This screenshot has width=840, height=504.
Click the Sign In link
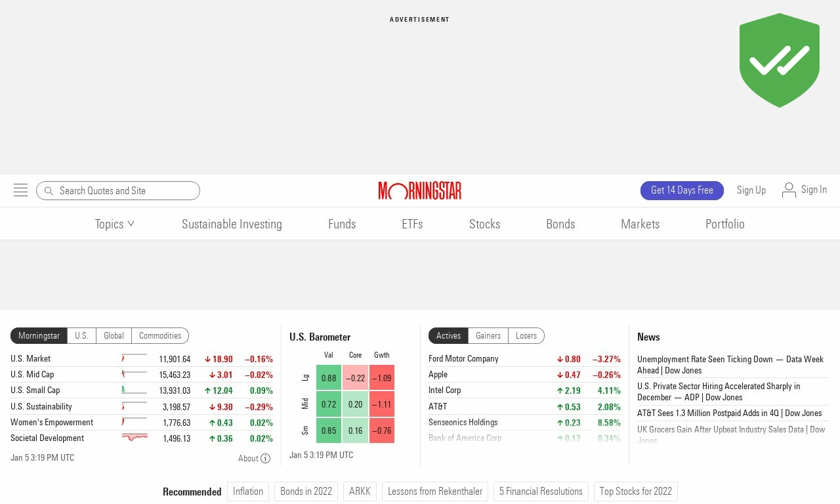pos(814,189)
